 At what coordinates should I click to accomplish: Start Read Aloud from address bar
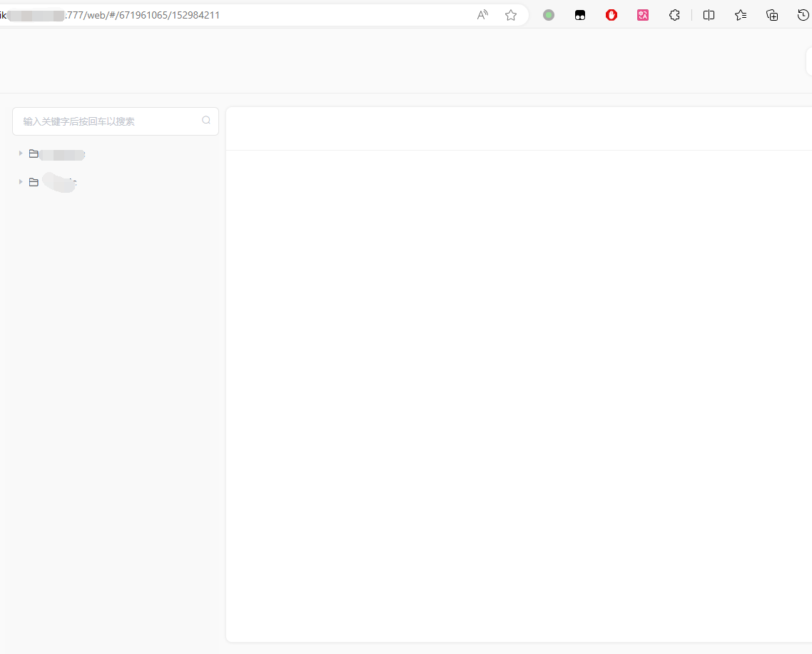pos(482,15)
